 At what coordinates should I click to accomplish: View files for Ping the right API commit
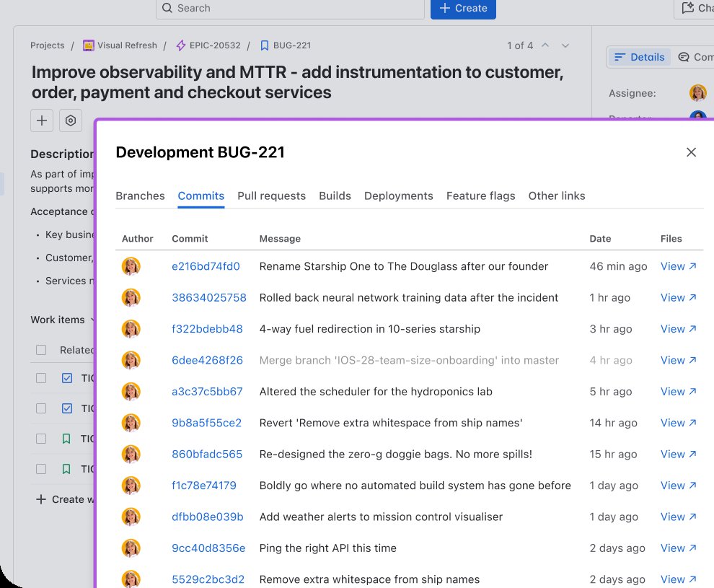point(678,548)
